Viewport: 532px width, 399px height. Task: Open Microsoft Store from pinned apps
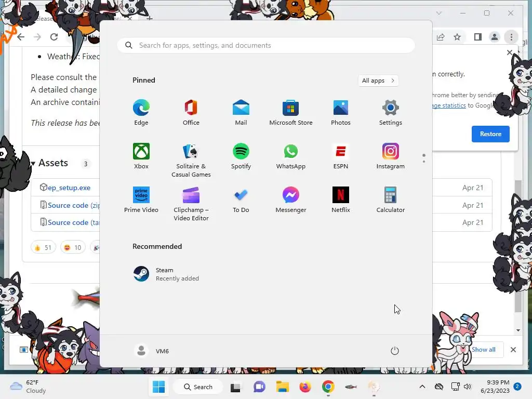click(x=291, y=113)
